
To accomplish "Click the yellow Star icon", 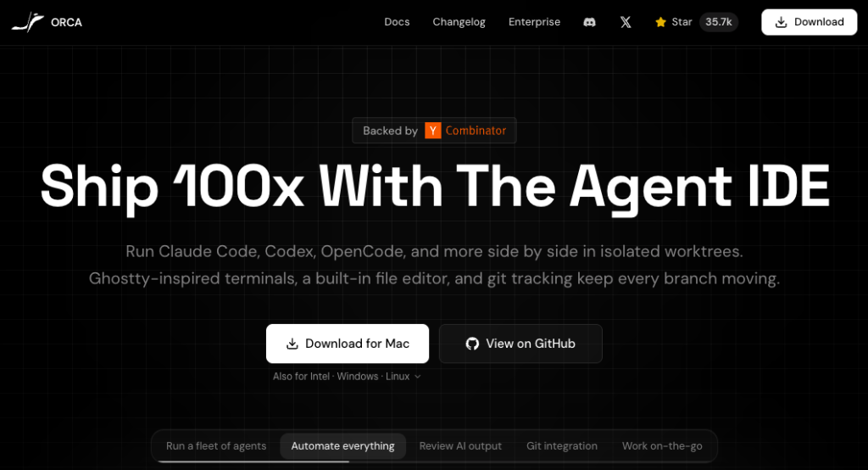I will click(x=660, y=22).
